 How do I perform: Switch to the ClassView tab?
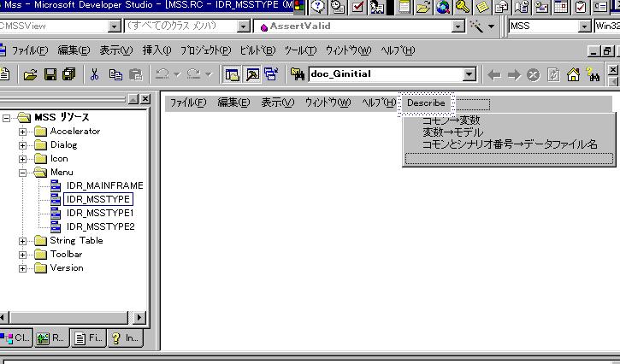(x=15, y=338)
